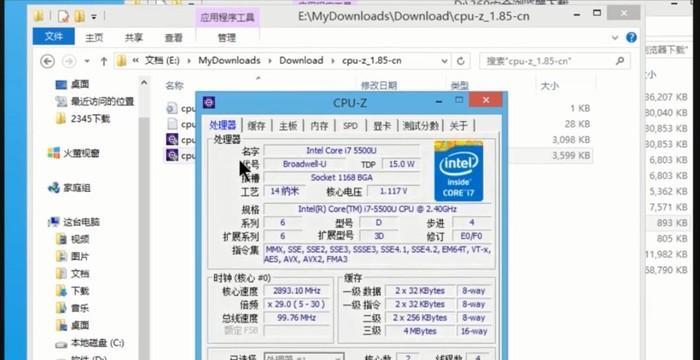Open 2345下载 favorites folder
The height and width of the screenshot is (360, 700).
[83, 119]
